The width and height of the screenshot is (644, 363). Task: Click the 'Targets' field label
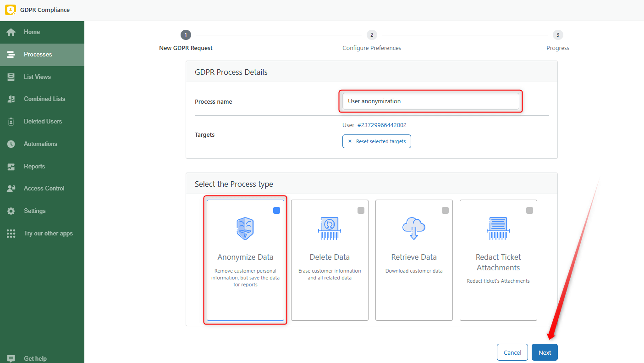click(x=205, y=135)
